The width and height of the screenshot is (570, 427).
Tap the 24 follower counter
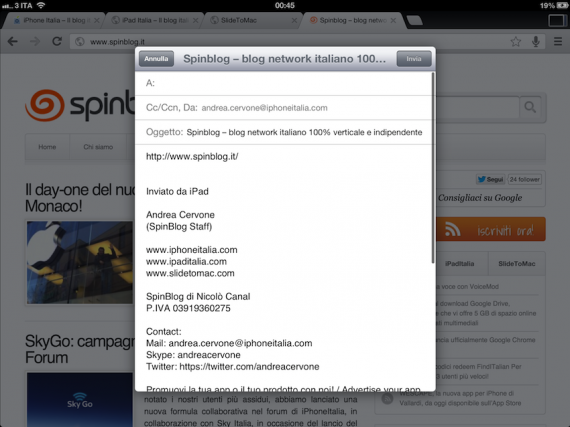pyautogui.click(x=525, y=179)
